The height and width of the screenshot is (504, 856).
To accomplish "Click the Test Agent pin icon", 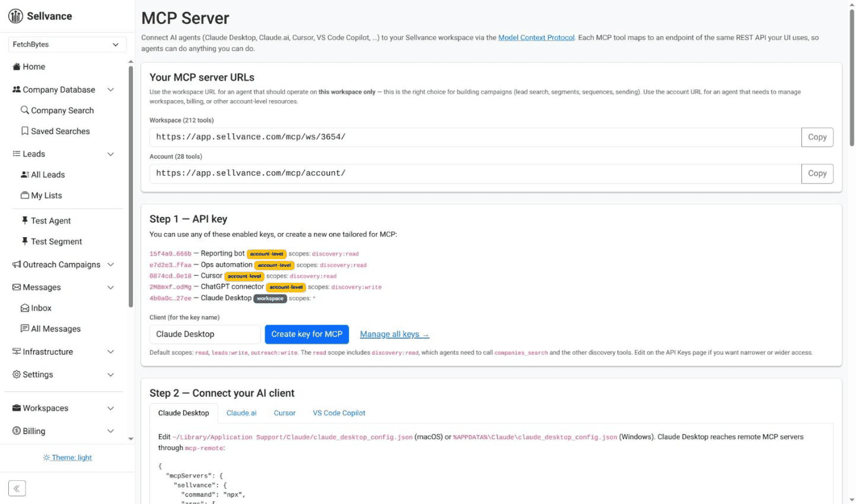I will click(x=25, y=220).
